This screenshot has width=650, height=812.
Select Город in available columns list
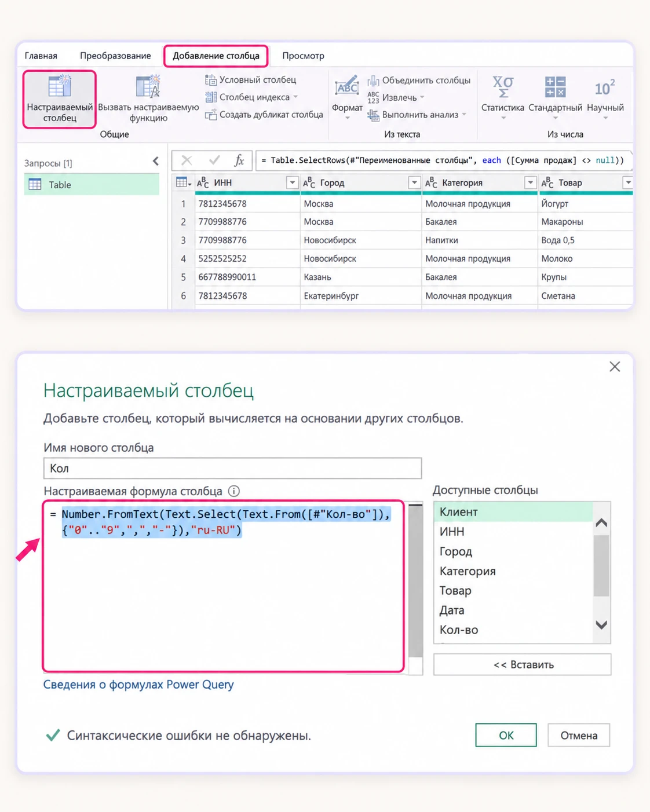point(513,551)
